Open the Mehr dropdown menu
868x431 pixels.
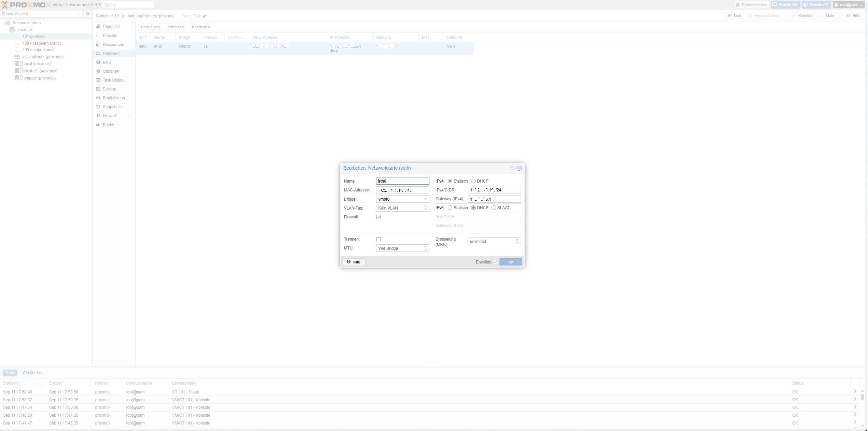[832, 16]
